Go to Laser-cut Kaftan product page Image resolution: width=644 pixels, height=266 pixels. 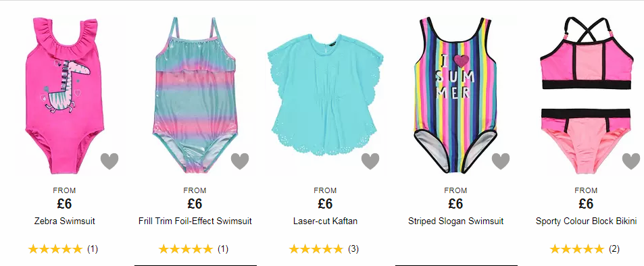325,221
